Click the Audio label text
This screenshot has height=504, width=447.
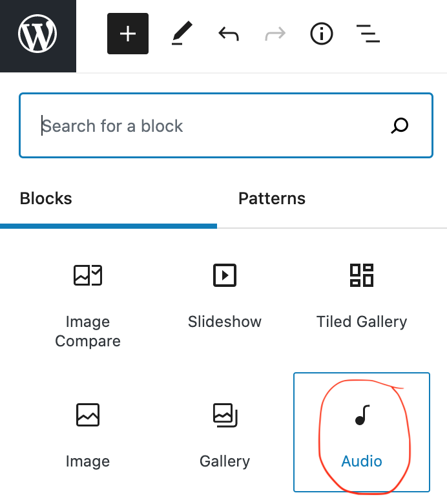362,461
